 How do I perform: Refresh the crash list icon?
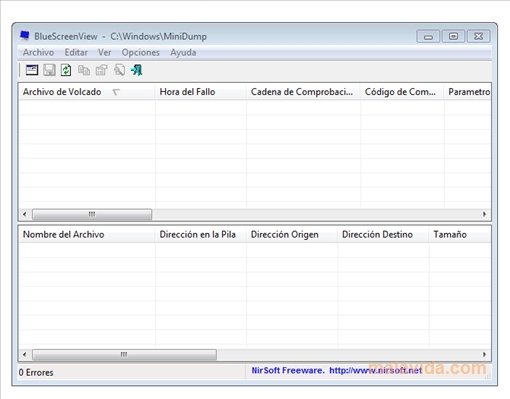pos(66,70)
